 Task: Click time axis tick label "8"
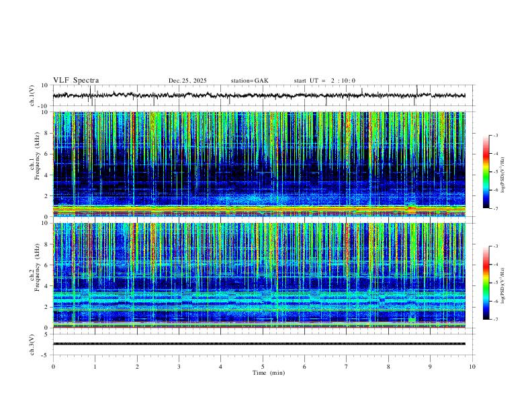[388, 367]
